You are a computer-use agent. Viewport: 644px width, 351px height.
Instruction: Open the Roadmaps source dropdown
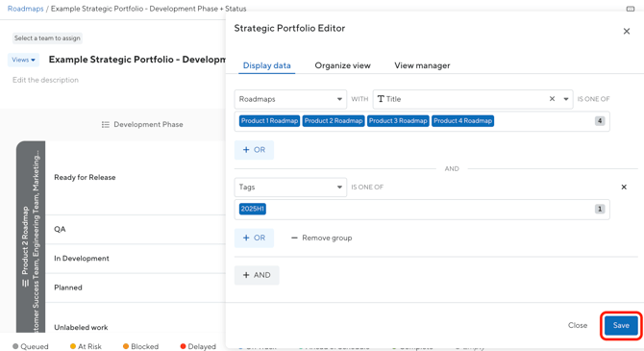point(290,99)
